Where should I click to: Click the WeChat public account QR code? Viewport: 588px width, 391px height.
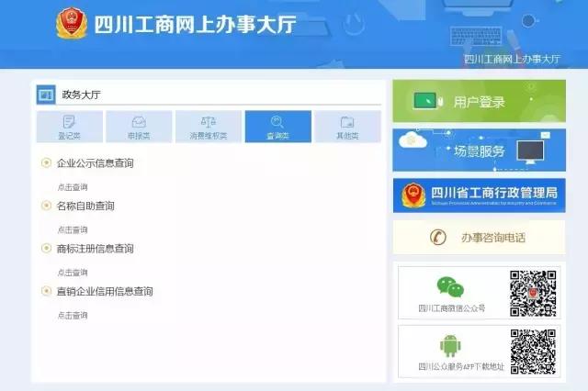(533, 294)
